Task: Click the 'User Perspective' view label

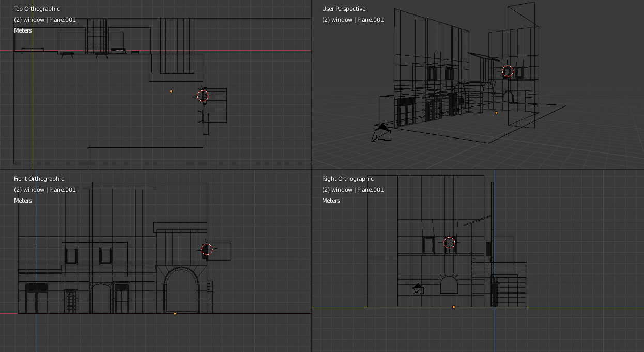Action: pyautogui.click(x=344, y=9)
